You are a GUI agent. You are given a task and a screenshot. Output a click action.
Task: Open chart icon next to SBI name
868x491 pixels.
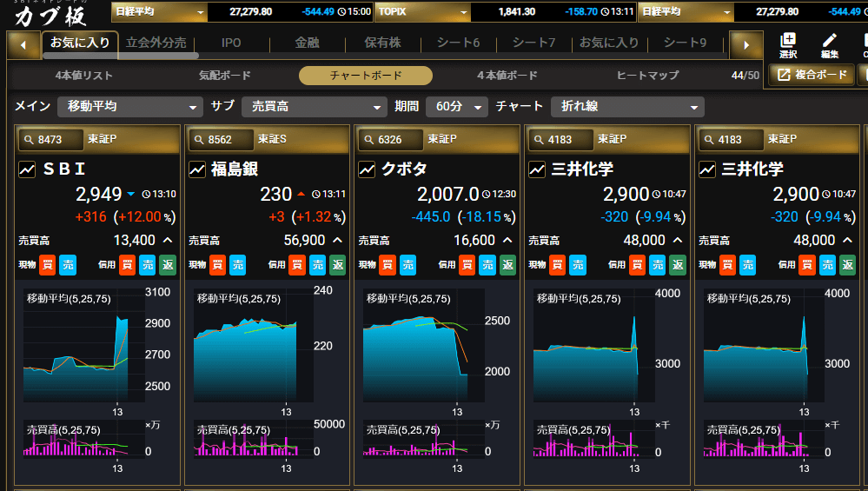point(27,169)
